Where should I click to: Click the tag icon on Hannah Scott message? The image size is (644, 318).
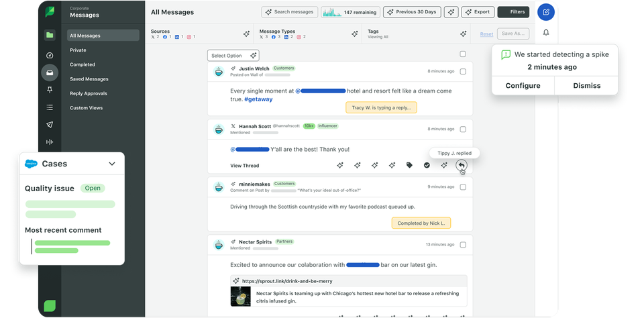(409, 165)
